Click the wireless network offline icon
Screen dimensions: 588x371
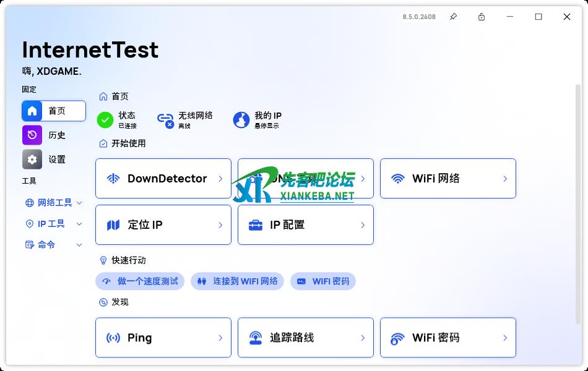(x=165, y=120)
